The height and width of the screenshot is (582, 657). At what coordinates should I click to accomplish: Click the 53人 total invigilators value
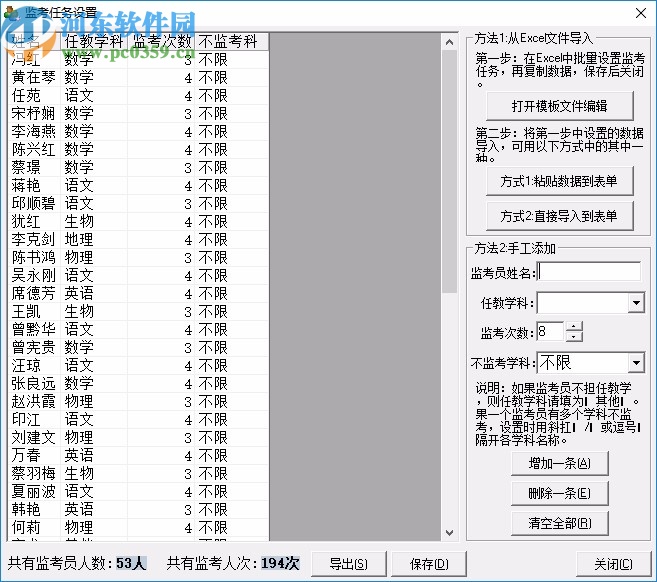pos(131,563)
